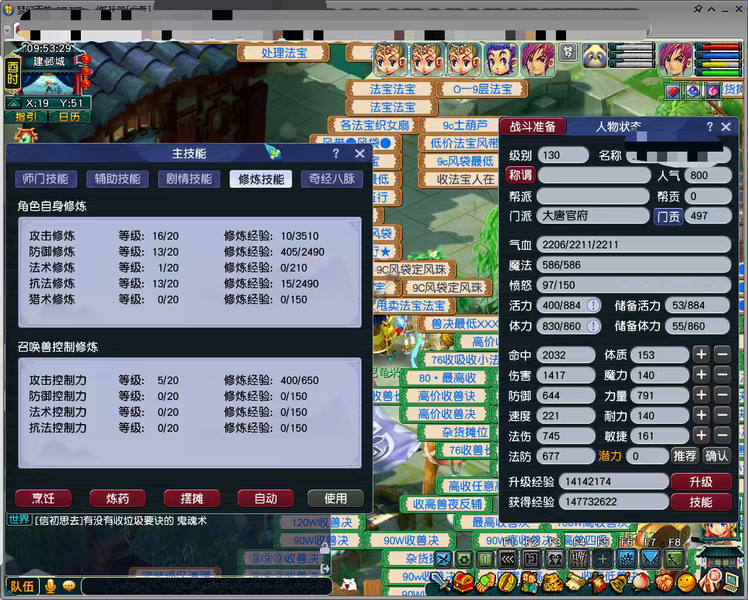Image resolution: width=748 pixels, height=600 pixels.
Task: Open the handshake friends icon
Action: (x=664, y=583)
